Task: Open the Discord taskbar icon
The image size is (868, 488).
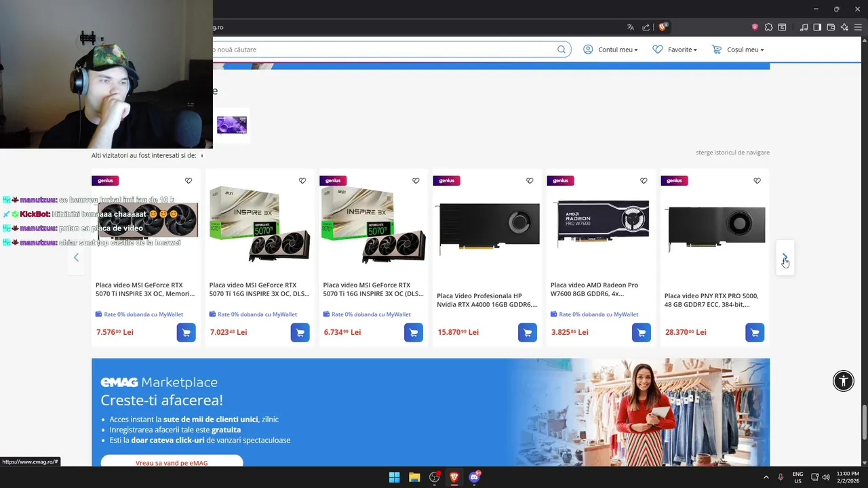Action: click(474, 477)
